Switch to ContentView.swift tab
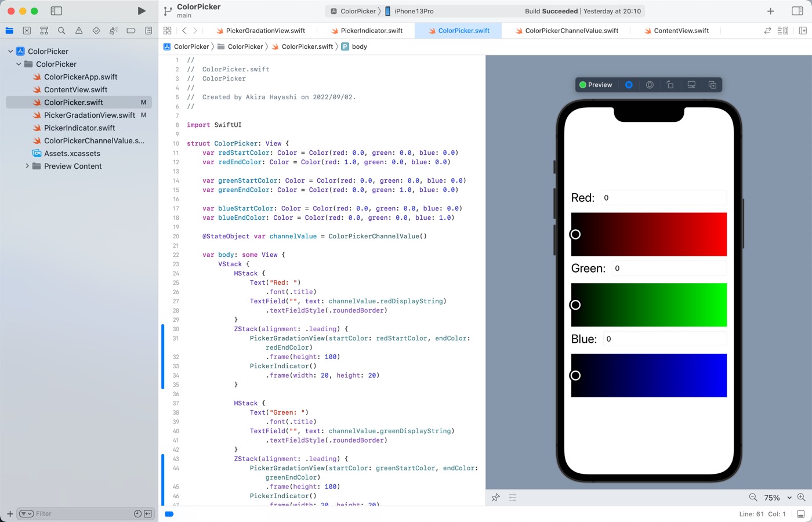This screenshot has height=522, width=812. [x=676, y=31]
